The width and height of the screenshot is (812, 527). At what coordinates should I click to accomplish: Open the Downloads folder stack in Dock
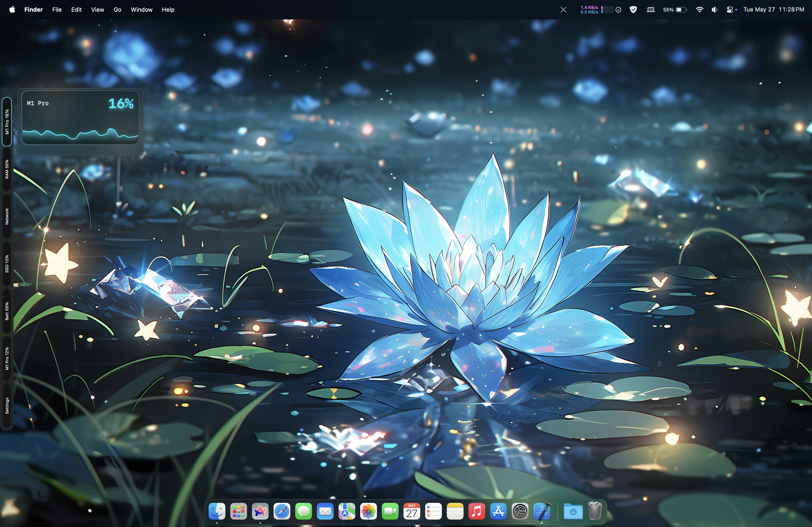coord(573,511)
